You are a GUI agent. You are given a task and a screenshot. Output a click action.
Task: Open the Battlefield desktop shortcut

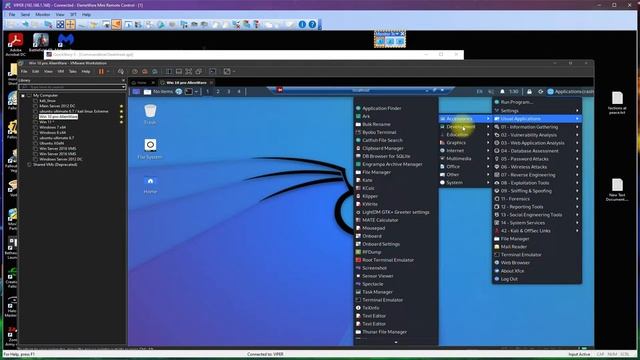[x=40, y=41]
